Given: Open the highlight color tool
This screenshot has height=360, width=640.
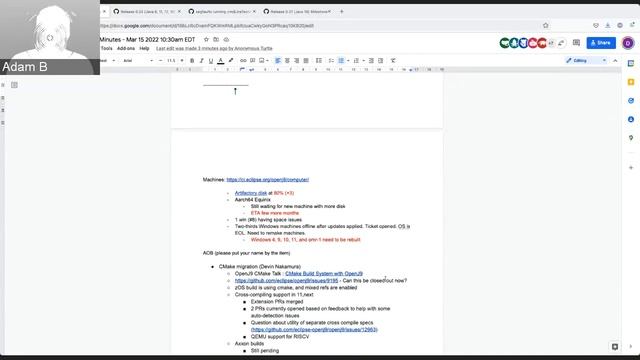Looking at the screenshot, I should pos(231,60).
